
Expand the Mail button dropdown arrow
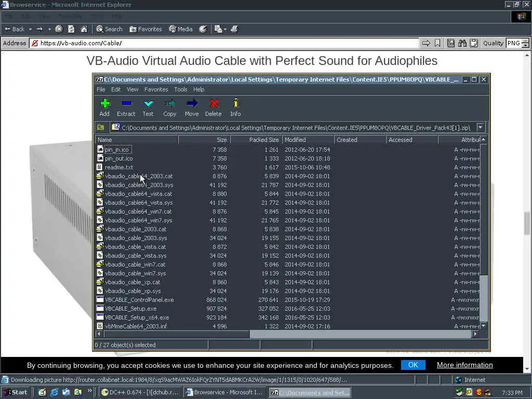tap(225, 29)
